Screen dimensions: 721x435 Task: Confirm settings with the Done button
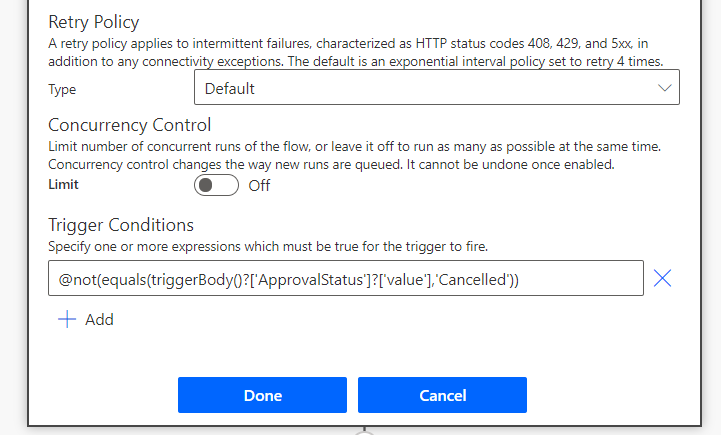[262, 395]
